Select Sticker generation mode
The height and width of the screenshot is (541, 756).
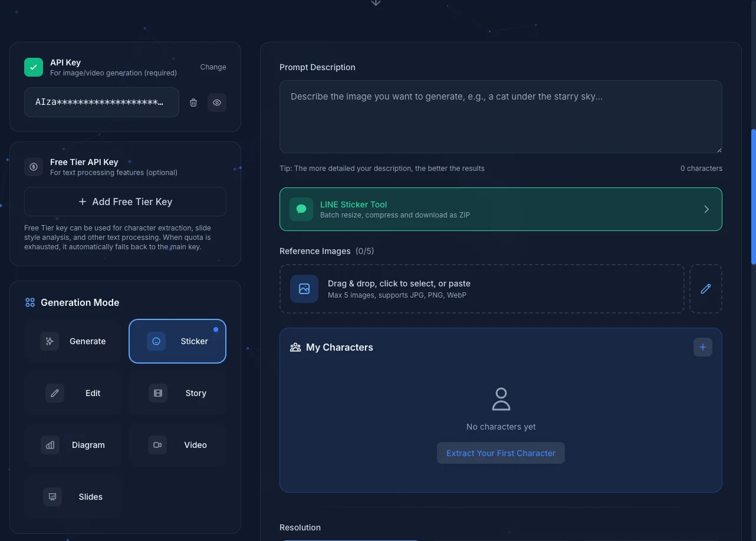pos(178,341)
